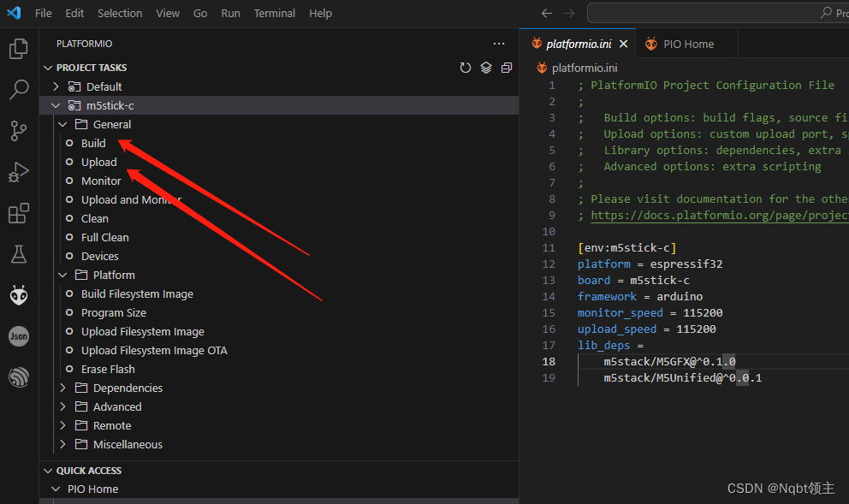Screen dimensions: 849x504
Task: Open the Espressif IDF activity bar icon
Action: coord(19,377)
